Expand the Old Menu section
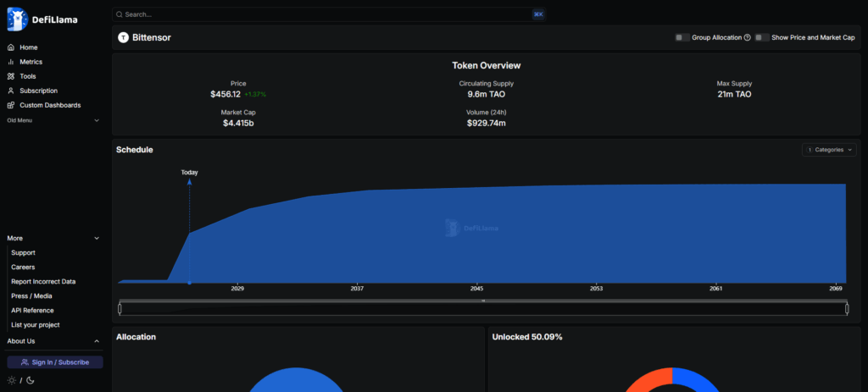The width and height of the screenshot is (868, 392). [97, 120]
